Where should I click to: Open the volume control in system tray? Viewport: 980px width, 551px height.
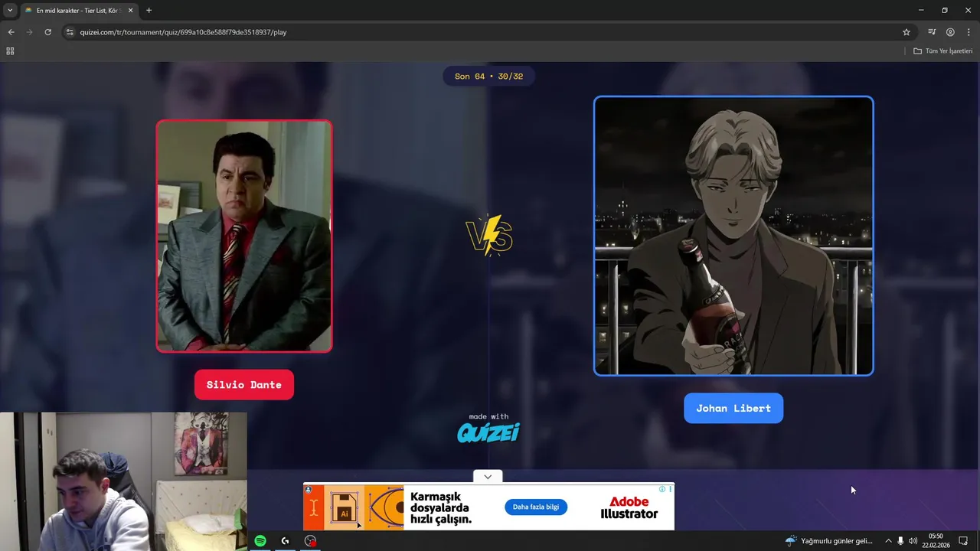point(913,541)
